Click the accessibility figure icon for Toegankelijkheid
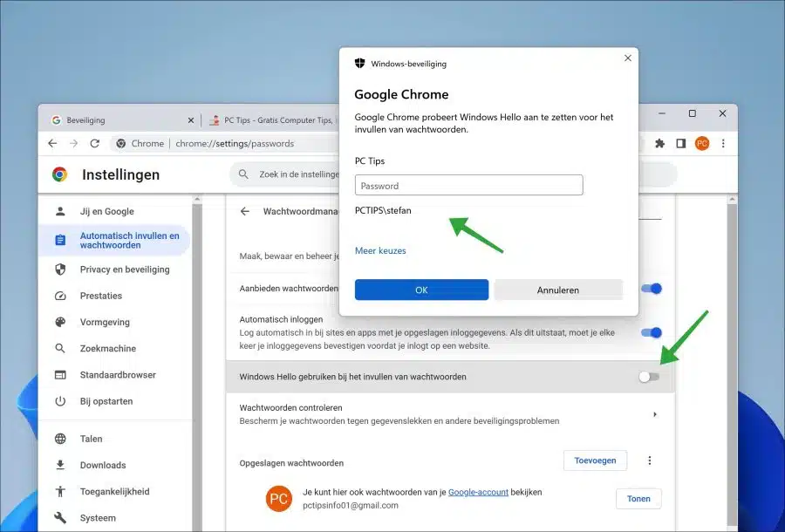Image resolution: width=785 pixels, height=532 pixels. click(60, 492)
